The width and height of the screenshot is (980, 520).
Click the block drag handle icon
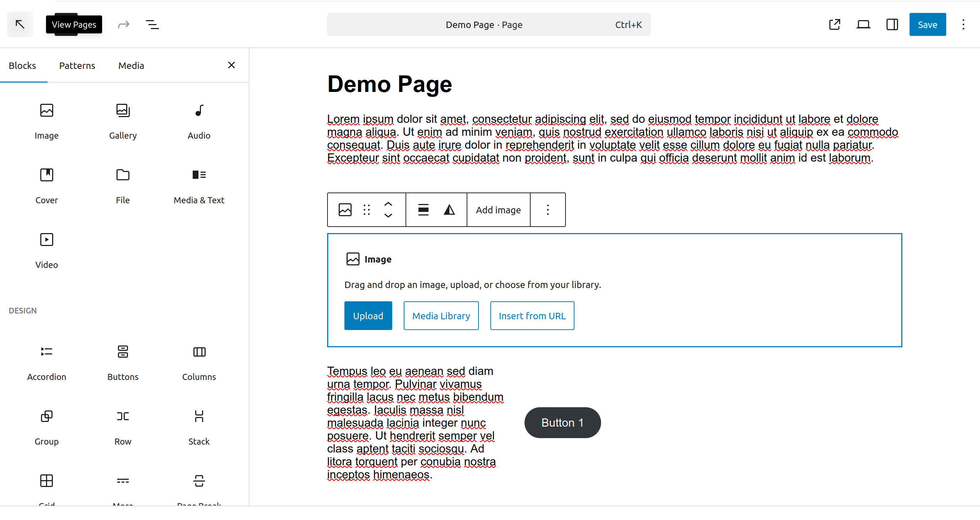tap(366, 210)
